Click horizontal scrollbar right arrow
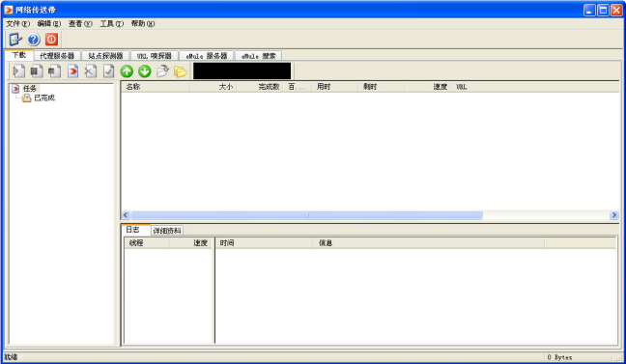 (x=614, y=215)
